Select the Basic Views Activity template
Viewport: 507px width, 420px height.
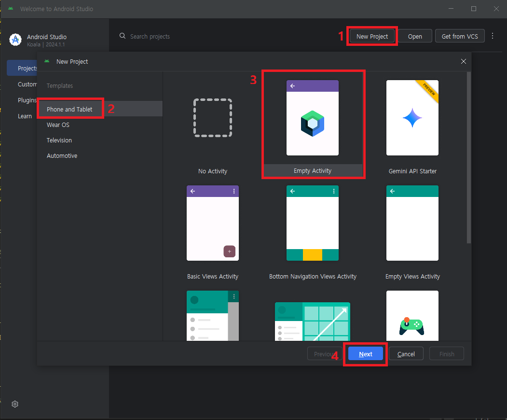click(213, 223)
